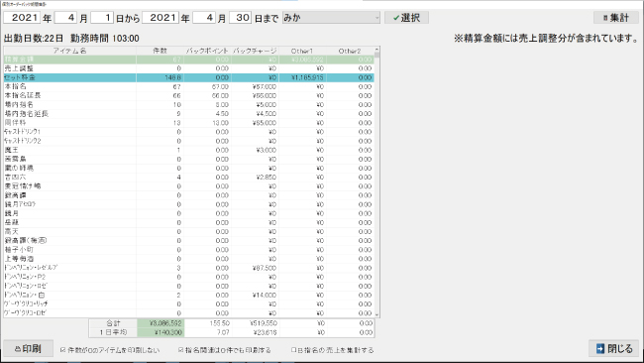Select the 売上調整 row
The image size is (644, 363).
point(189,68)
